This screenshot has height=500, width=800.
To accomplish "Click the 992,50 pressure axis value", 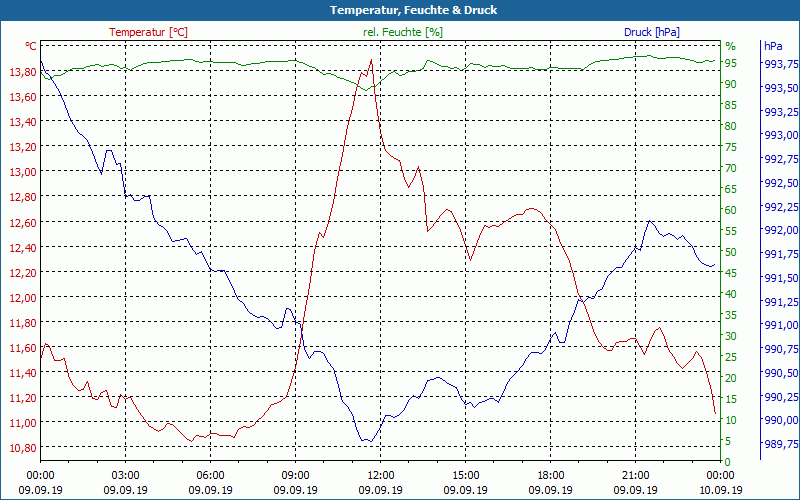I will (x=781, y=183).
